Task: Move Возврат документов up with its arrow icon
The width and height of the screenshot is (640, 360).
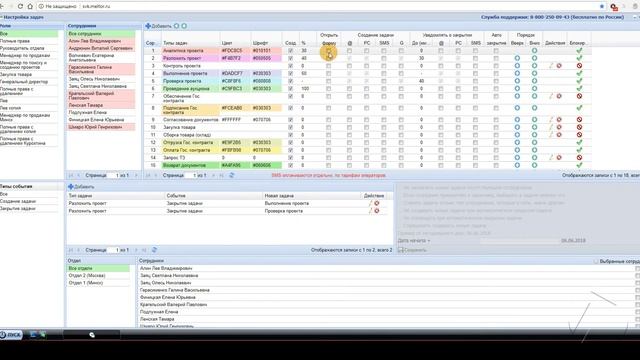Action: point(517,165)
